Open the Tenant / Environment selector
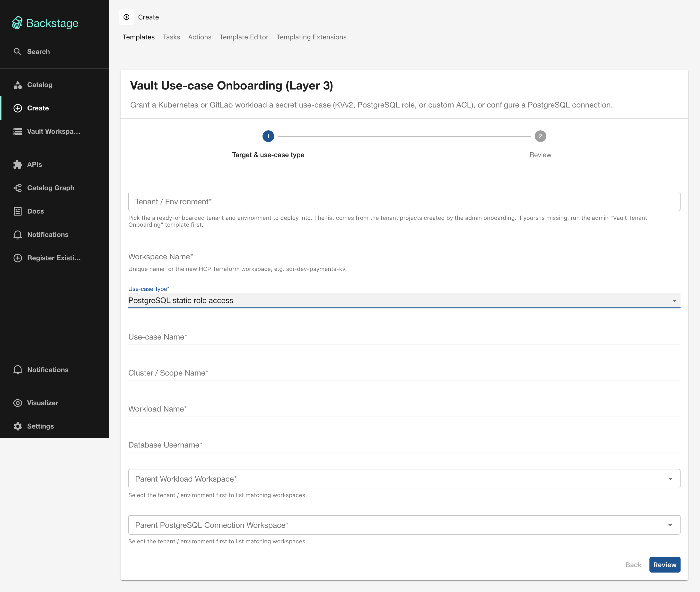 [404, 201]
